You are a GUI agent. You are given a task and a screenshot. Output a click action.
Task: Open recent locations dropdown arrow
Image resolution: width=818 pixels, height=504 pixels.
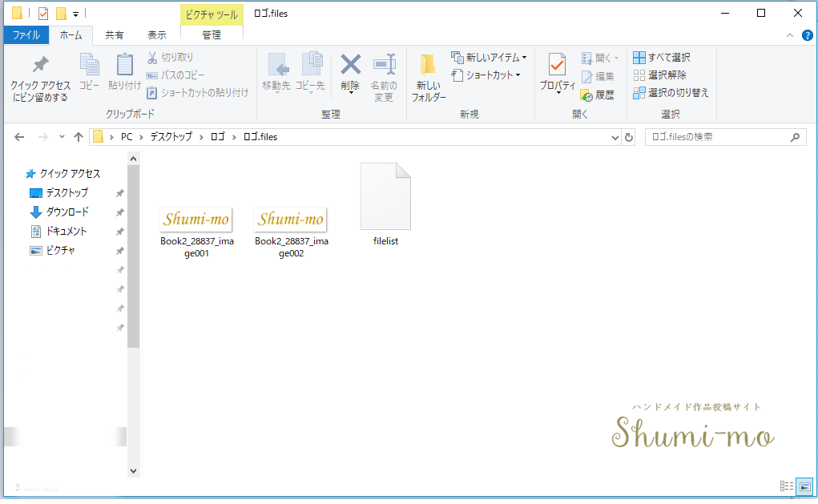coord(62,137)
